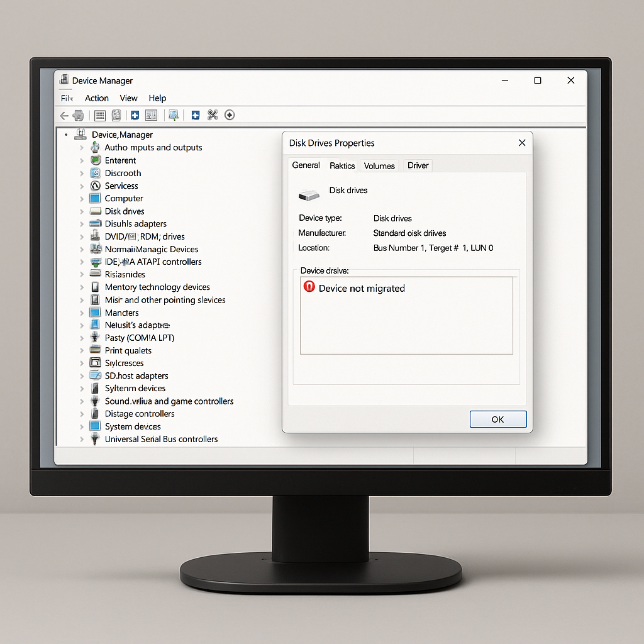The image size is (644, 644).
Task: Close the Disk Drives Properties dialog
Action: 522,143
